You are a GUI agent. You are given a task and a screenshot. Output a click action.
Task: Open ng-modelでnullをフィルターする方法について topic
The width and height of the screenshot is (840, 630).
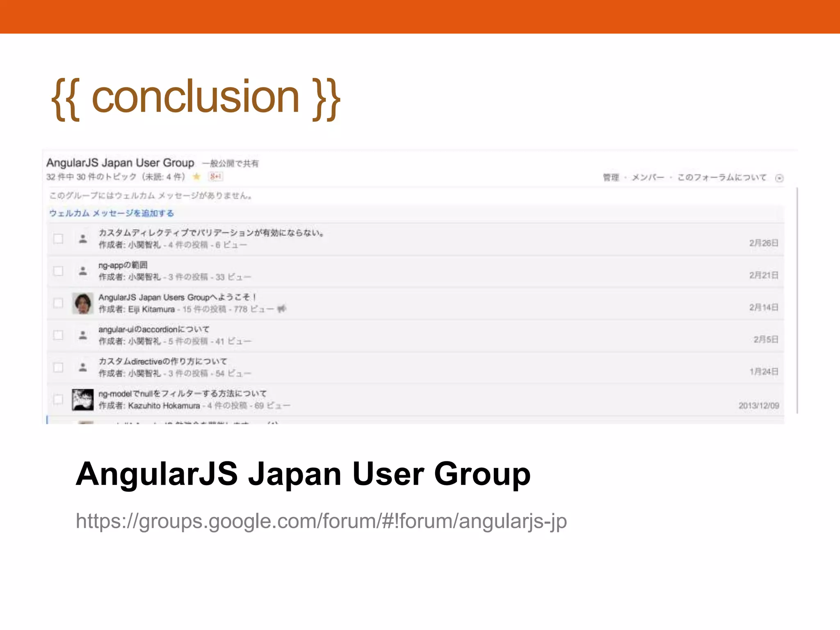[x=183, y=393]
